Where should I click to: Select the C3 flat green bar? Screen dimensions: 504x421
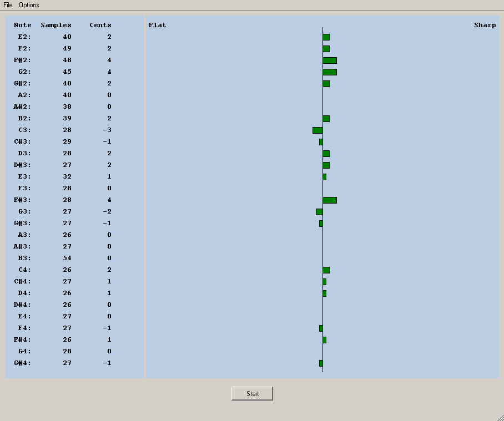(317, 130)
